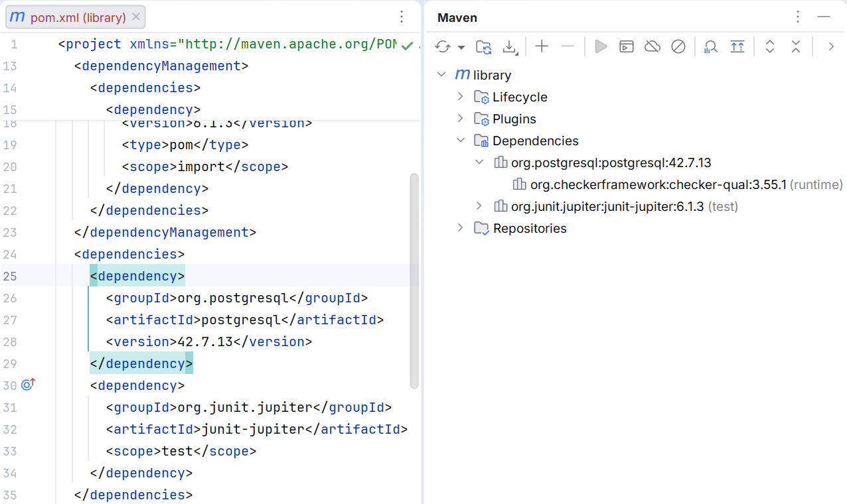
Task: Select the pom.xml (library) editor tab
Action: click(x=76, y=17)
